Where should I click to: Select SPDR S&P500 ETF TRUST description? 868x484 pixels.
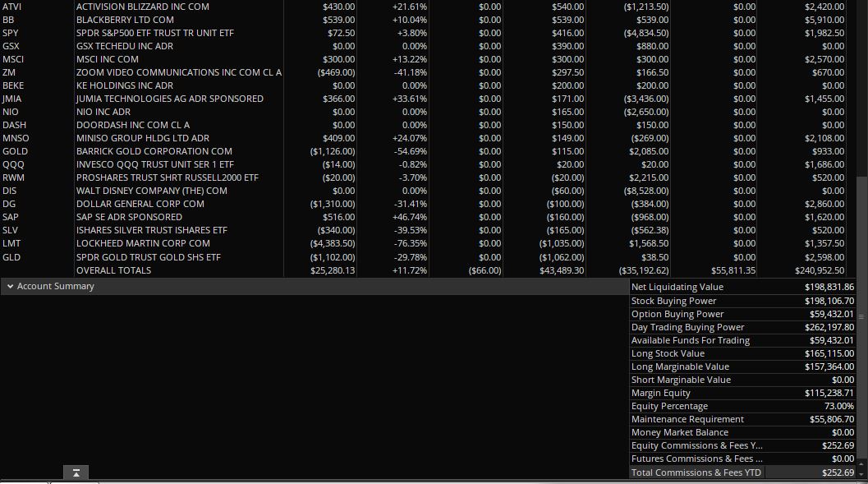point(155,33)
